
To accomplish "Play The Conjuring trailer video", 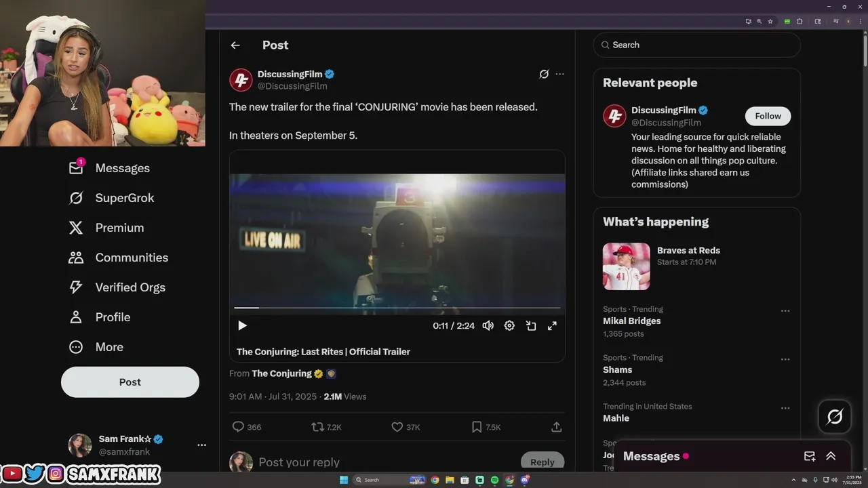I will pyautogui.click(x=242, y=325).
